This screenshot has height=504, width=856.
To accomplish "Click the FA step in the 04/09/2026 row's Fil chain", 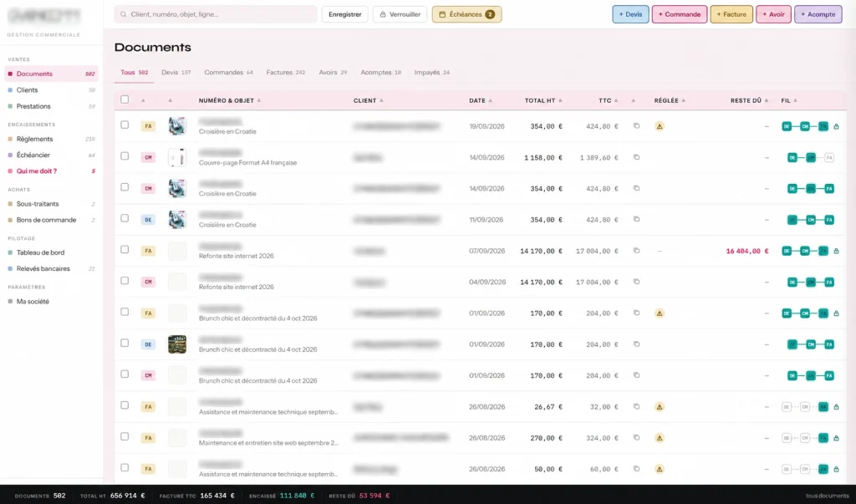I will (829, 283).
